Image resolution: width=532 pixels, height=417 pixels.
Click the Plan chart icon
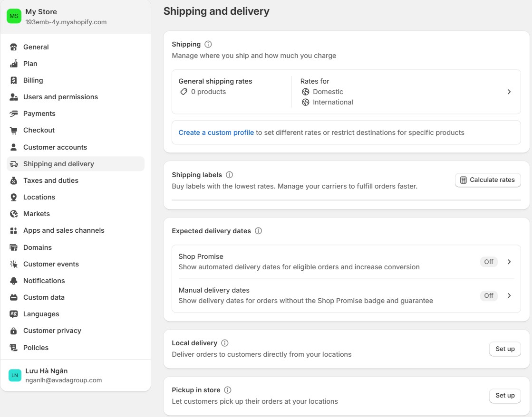point(14,64)
